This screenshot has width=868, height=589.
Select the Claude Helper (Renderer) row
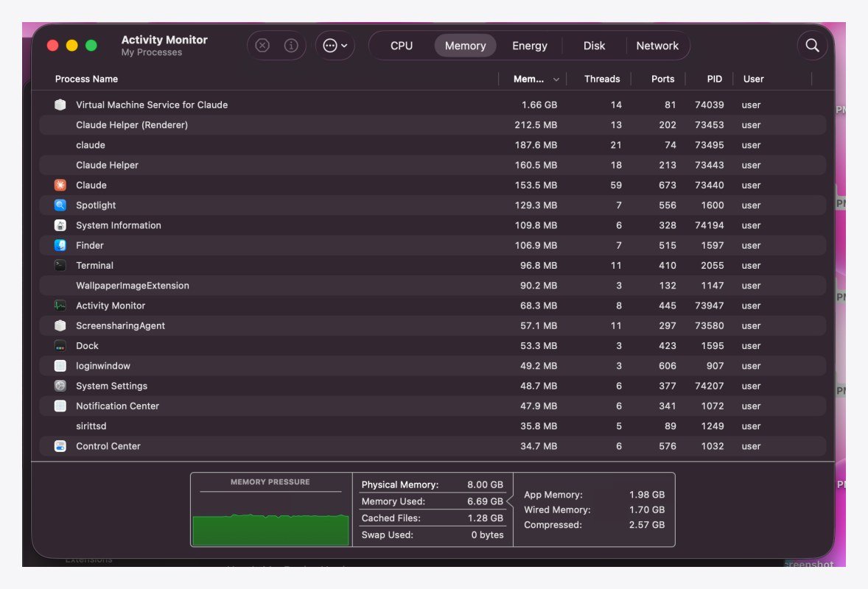pos(433,125)
